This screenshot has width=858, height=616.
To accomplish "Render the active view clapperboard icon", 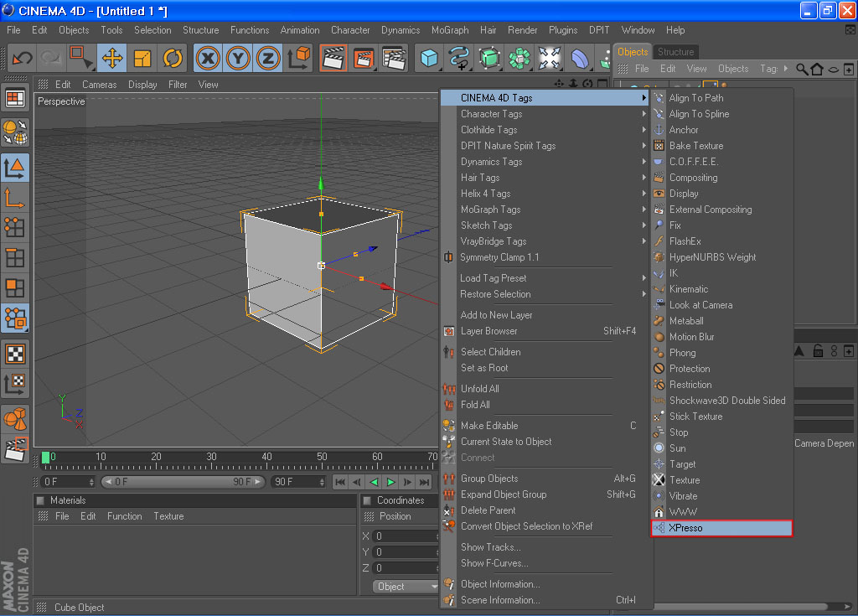I will click(333, 58).
